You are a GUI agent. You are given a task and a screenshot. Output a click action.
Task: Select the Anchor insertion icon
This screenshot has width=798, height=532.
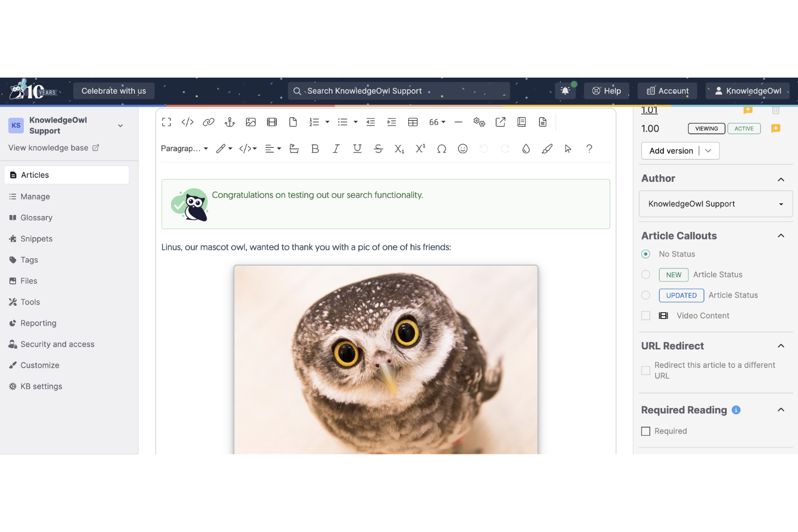[230, 122]
